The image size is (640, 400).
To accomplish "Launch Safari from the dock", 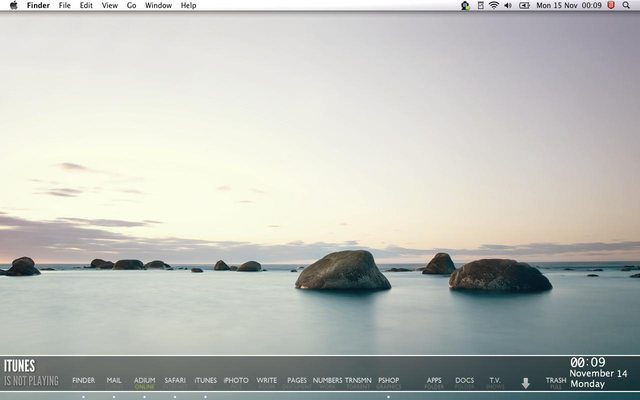I will [x=175, y=381].
